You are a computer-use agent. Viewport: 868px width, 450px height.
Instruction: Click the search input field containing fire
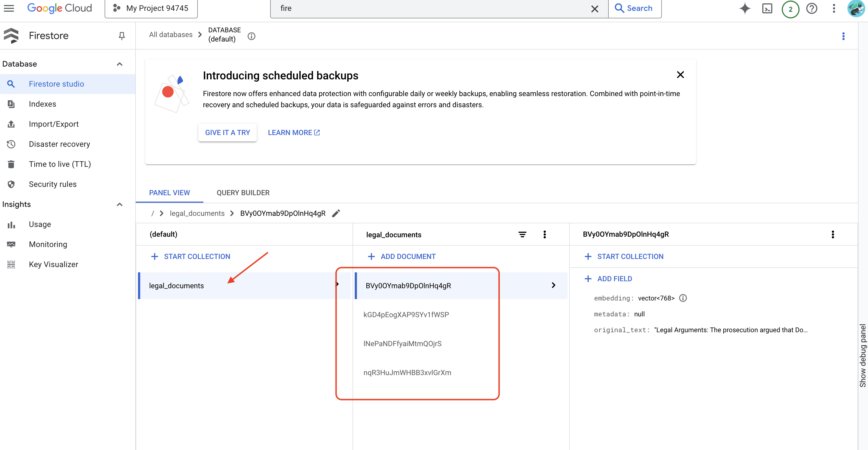431,8
